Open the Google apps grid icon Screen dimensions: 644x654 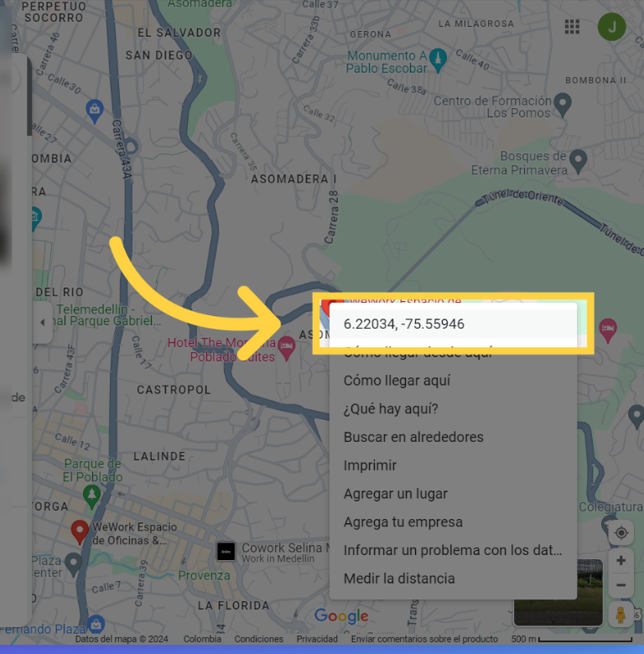572,27
